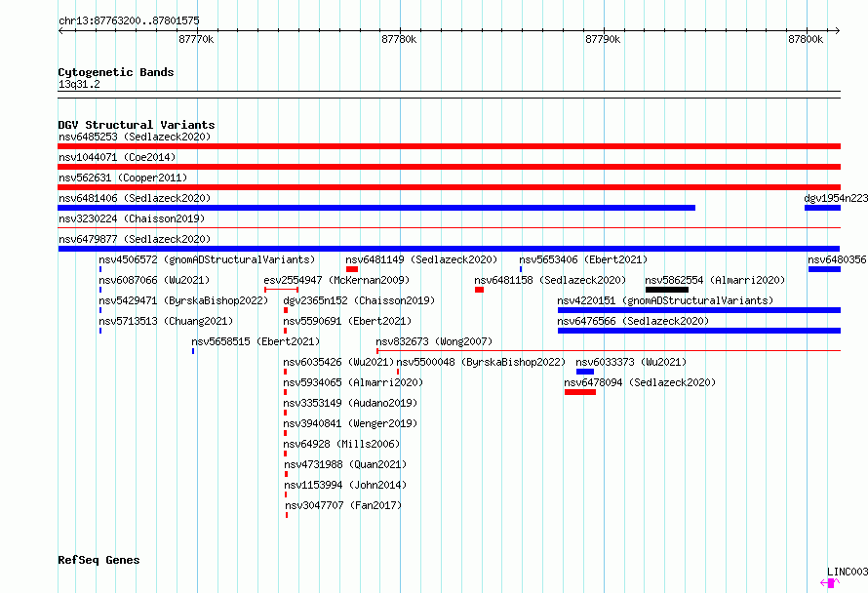This screenshot has width=868, height=593.
Task: Select the nsv4220151 gnomADStructuralVariants blue bar
Action: (x=699, y=310)
